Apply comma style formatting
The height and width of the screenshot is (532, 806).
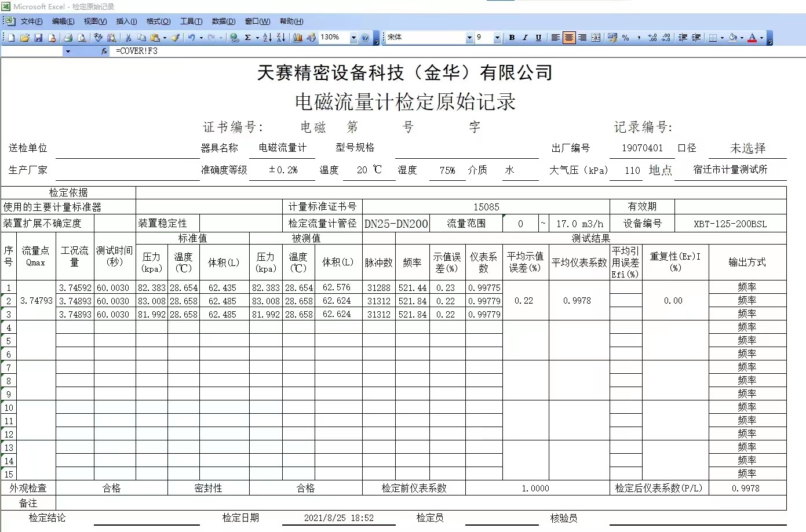pyautogui.click(x=639, y=38)
